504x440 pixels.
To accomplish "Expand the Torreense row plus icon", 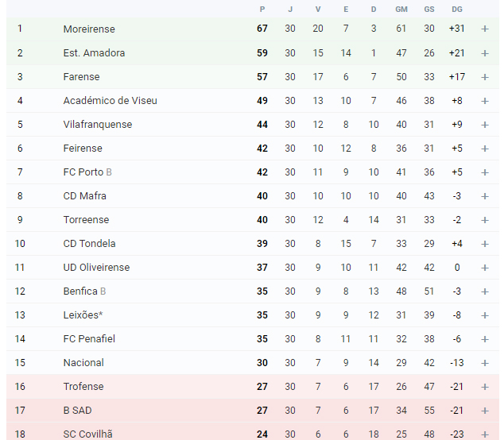I will [x=485, y=220].
